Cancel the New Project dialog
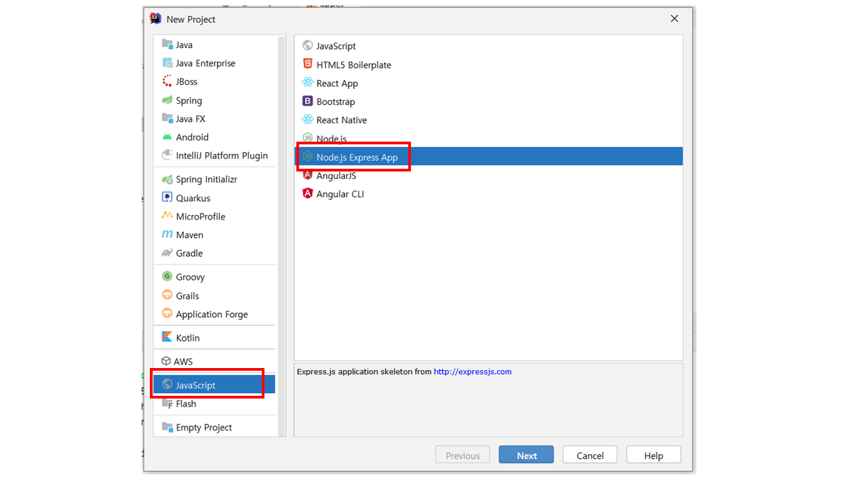The width and height of the screenshot is (868, 488). 590,455
